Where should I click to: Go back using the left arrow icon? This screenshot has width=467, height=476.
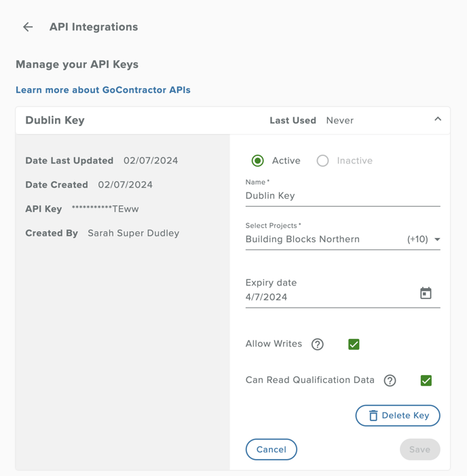tap(28, 26)
